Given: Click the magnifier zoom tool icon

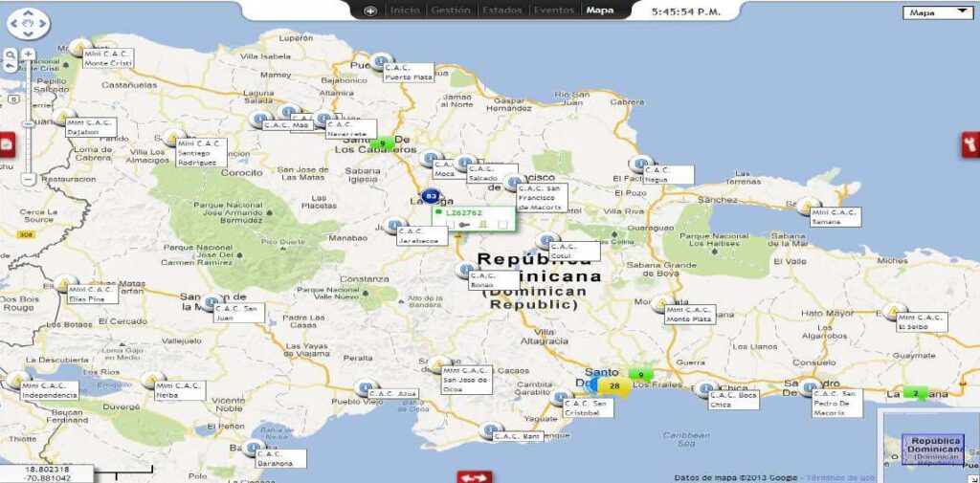Looking at the screenshot, I should coord(11,55).
